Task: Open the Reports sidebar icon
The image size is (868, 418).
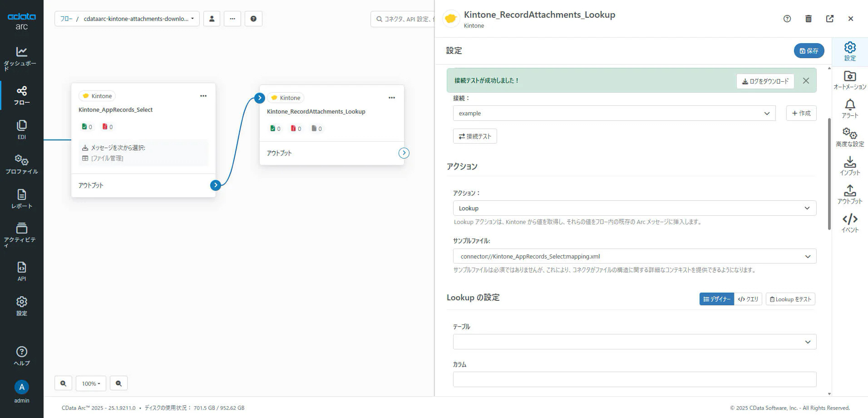Action: pos(21,199)
